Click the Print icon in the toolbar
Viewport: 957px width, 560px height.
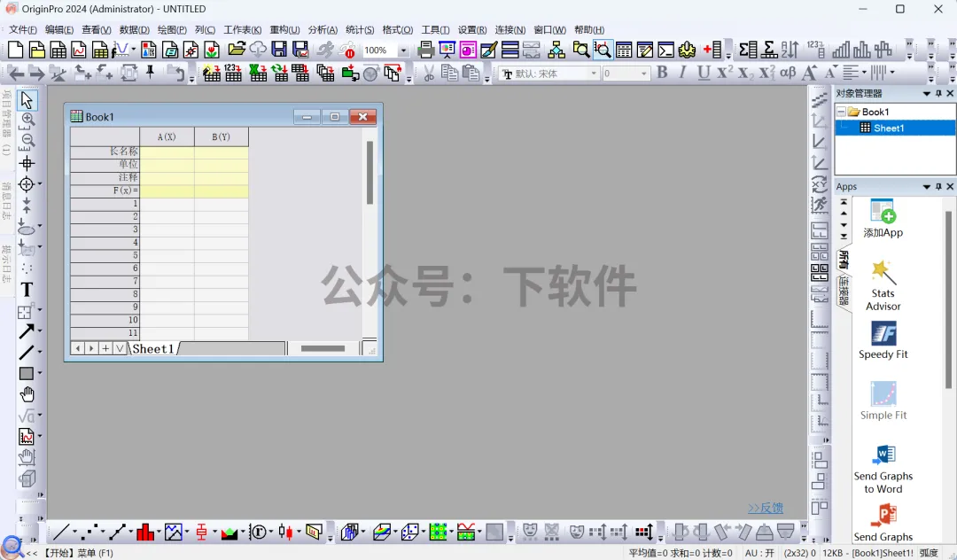pyautogui.click(x=425, y=50)
